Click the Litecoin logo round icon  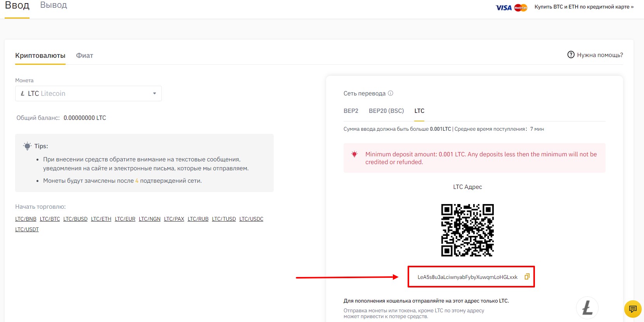(x=587, y=308)
